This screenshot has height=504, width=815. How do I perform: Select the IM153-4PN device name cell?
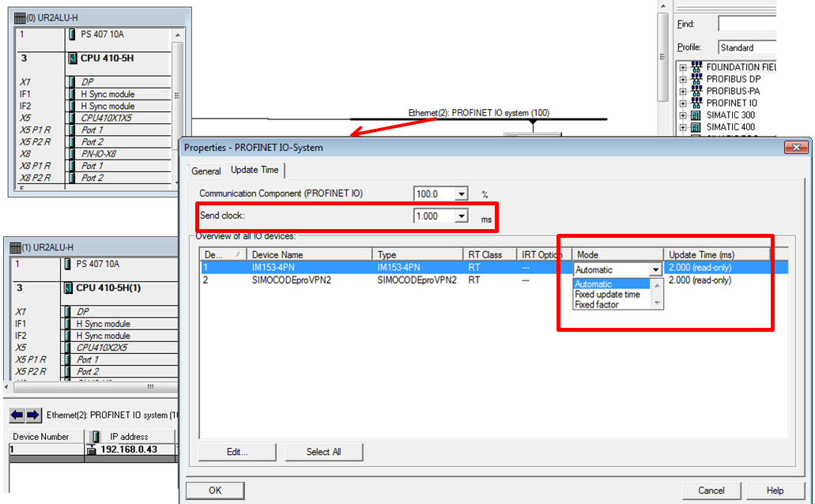click(x=309, y=268)
